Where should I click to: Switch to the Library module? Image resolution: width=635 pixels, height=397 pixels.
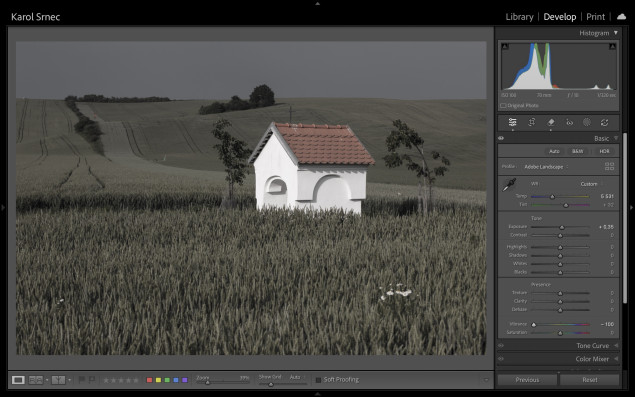click(x=519, y=17)
